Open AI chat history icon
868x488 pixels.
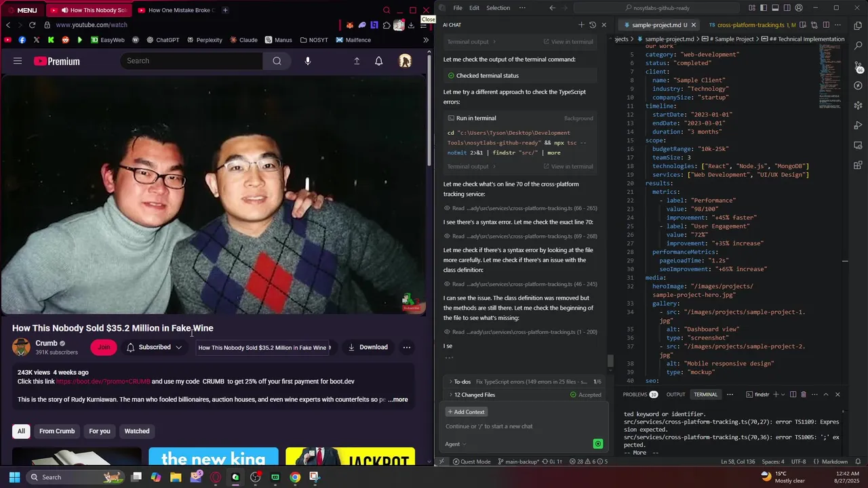593,25
